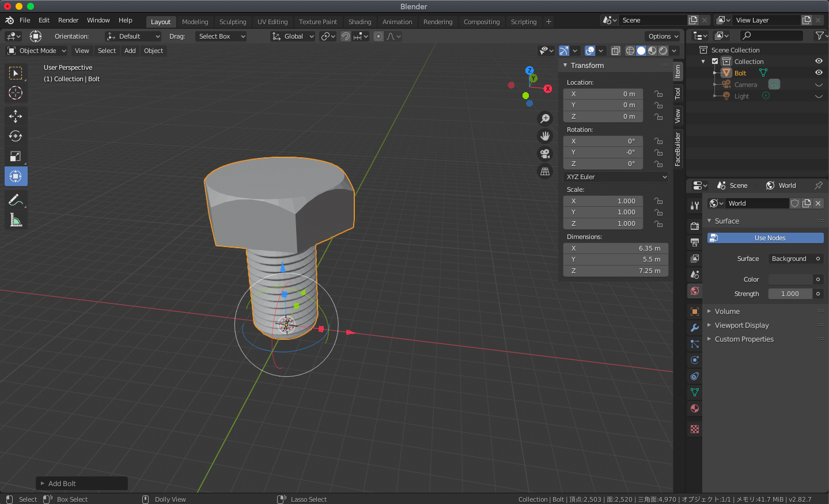This screenshot has height=504, width=829.
Task: Open the Object Mode dropdown
Action: [x=36, y=51]
